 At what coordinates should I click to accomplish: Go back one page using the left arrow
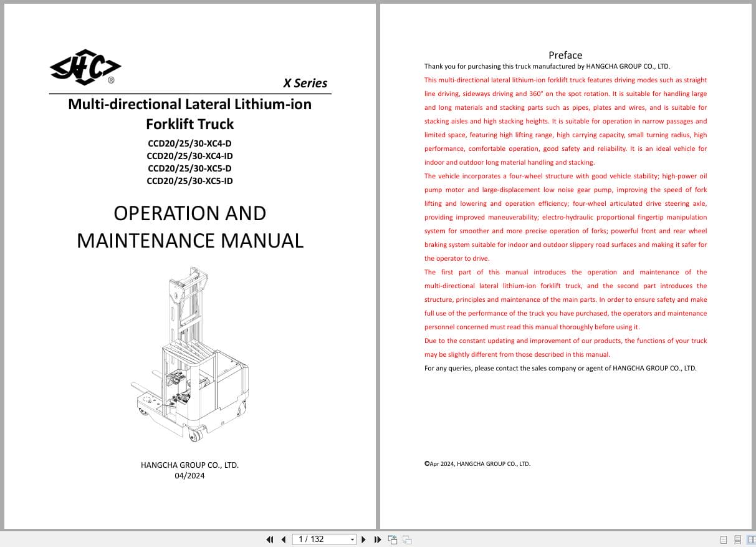pyautogui.click(x=284, y=539)
